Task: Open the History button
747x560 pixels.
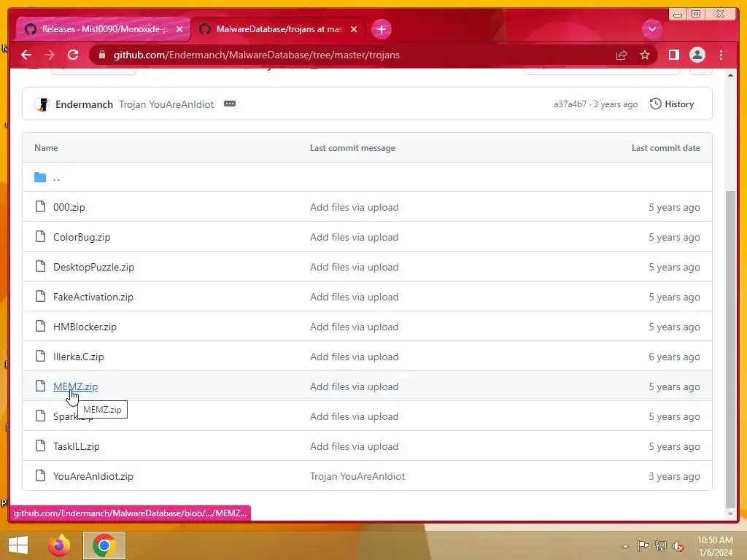Action: tap(672, 104)
